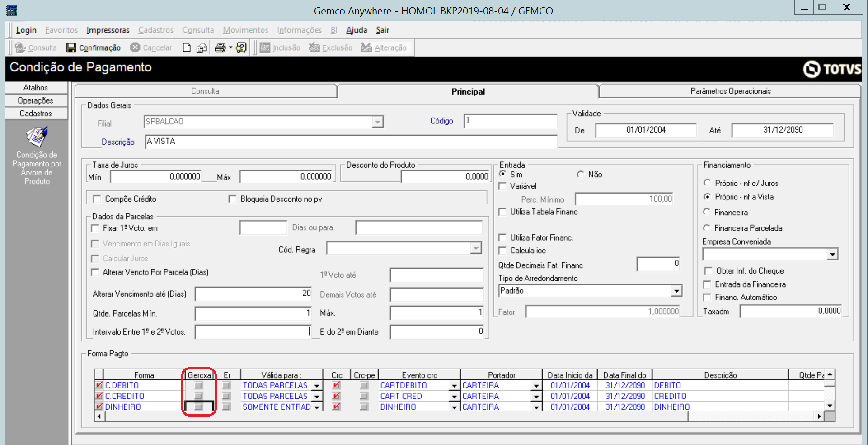Open Evento crc dropdown for CARTDEBITO
The image size is (868, 445).
pos(454,386)
